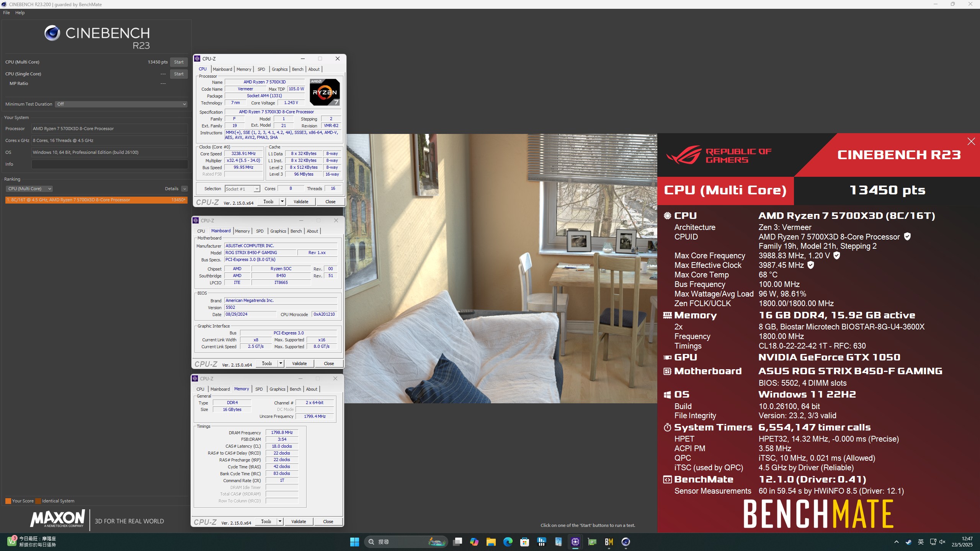
Task: Click the CAS# Latency 18.0 clocks value
Action: [x=282, y=446]
